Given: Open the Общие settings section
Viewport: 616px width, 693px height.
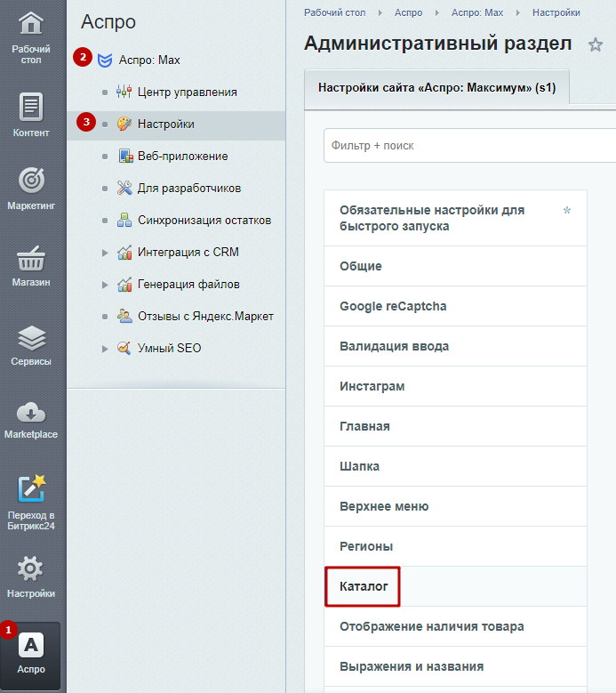Looking at the screenshot, I should (455, 266).
